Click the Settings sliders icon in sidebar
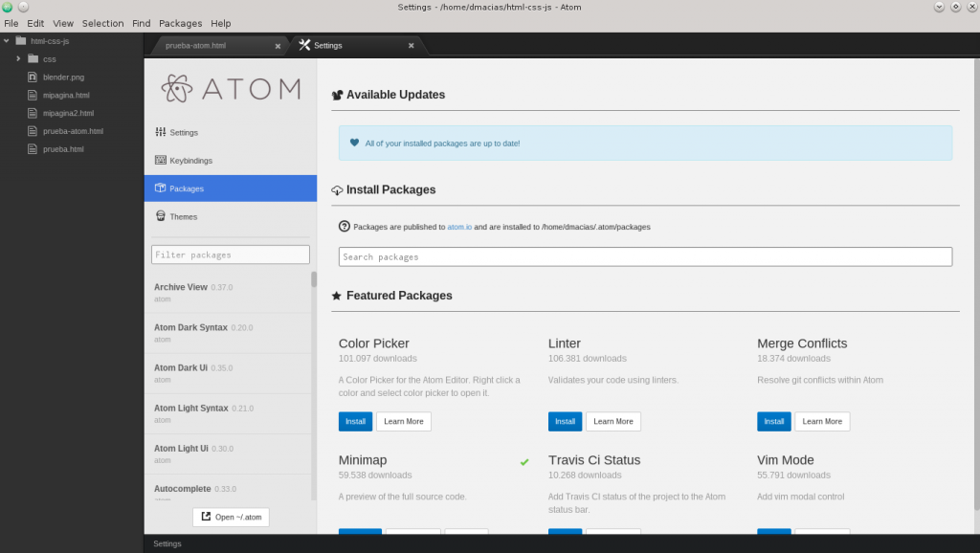 [x=161, y=132]
